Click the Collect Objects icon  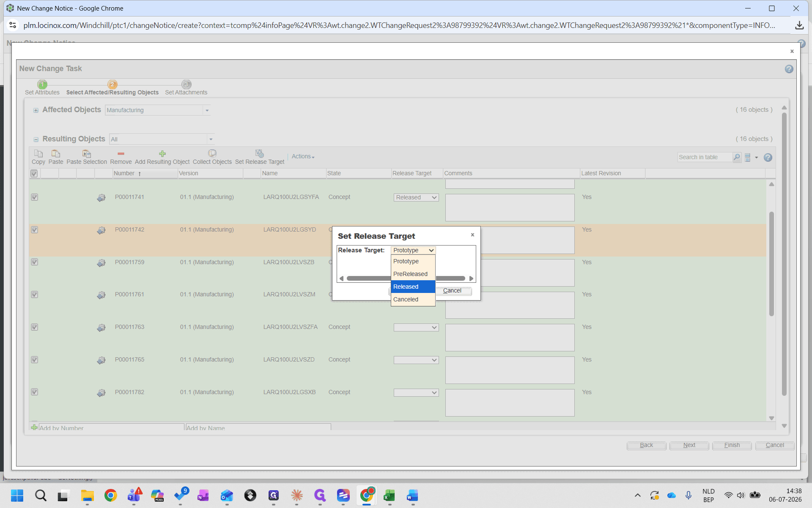(212, 153)
